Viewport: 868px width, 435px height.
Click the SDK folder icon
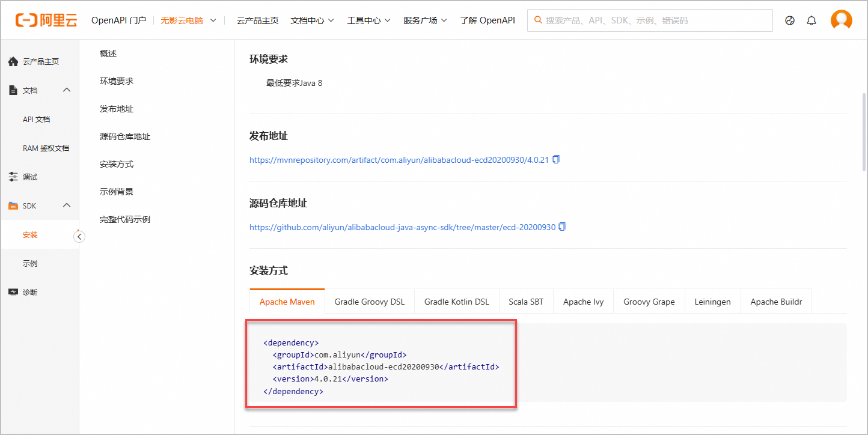tap(13, 205)
